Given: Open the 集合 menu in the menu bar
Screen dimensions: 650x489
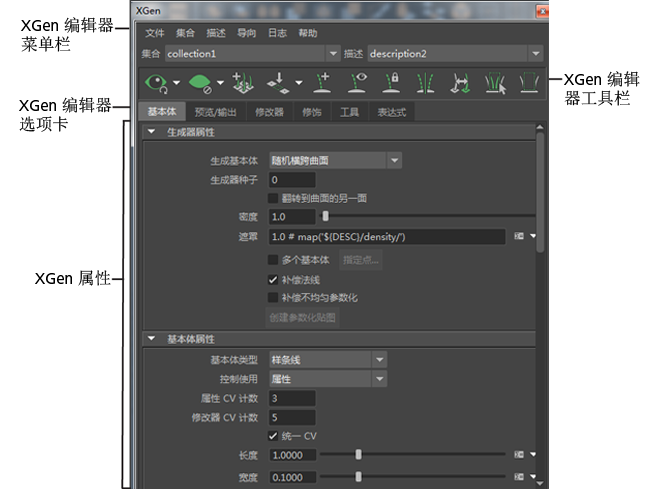Looking at the screenshot, I should (x=185, y=33).
